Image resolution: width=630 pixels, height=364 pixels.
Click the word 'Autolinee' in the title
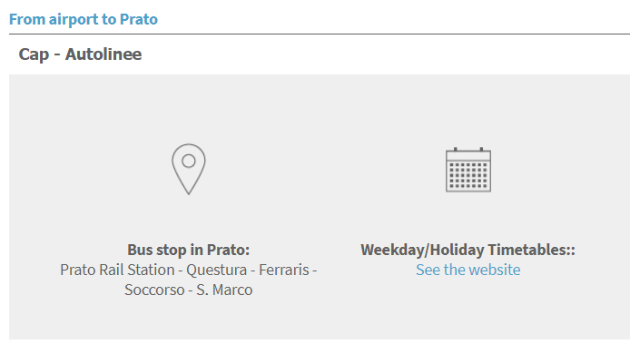point(103,54)
